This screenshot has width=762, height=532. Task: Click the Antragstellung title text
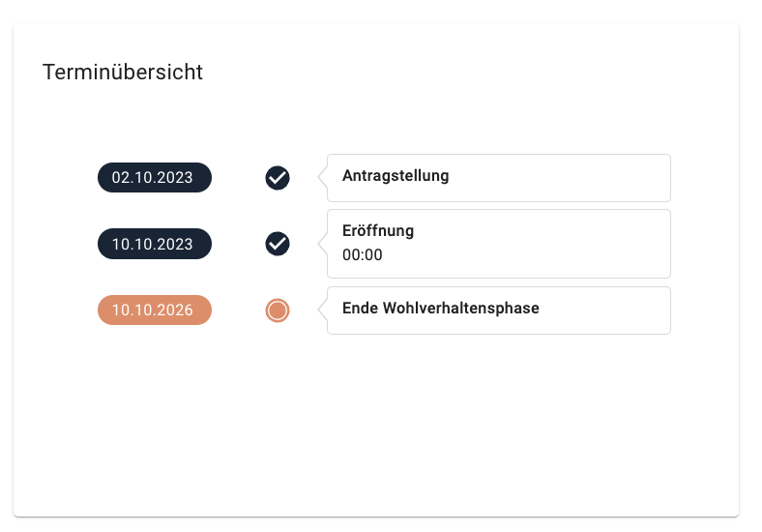(396, 175)
